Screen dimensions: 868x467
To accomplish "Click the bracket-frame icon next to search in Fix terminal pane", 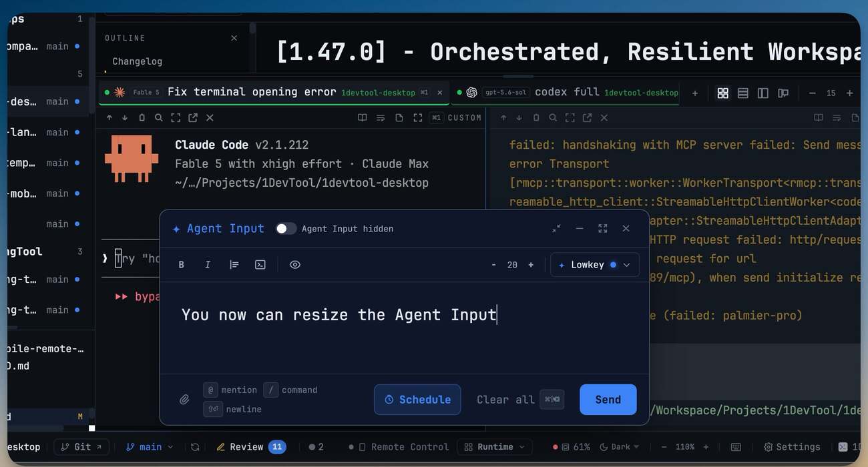I will click(x=176, y=117).
